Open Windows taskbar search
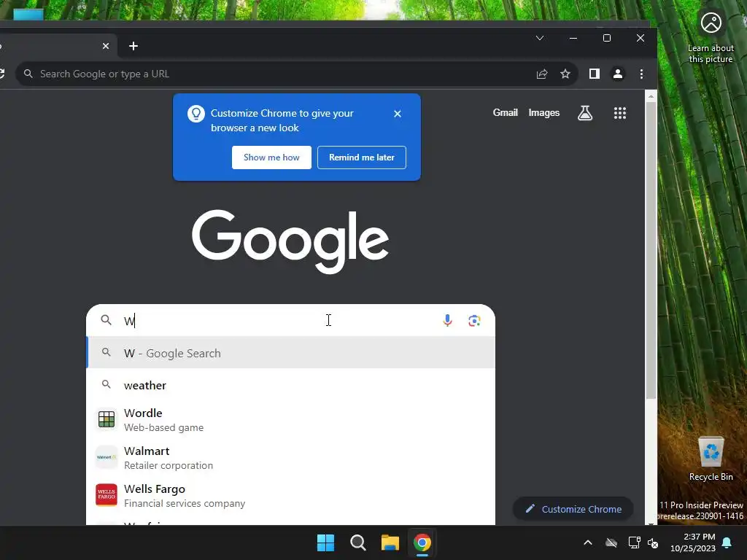Viewport: 747px width, 560px height. (357, 542)
